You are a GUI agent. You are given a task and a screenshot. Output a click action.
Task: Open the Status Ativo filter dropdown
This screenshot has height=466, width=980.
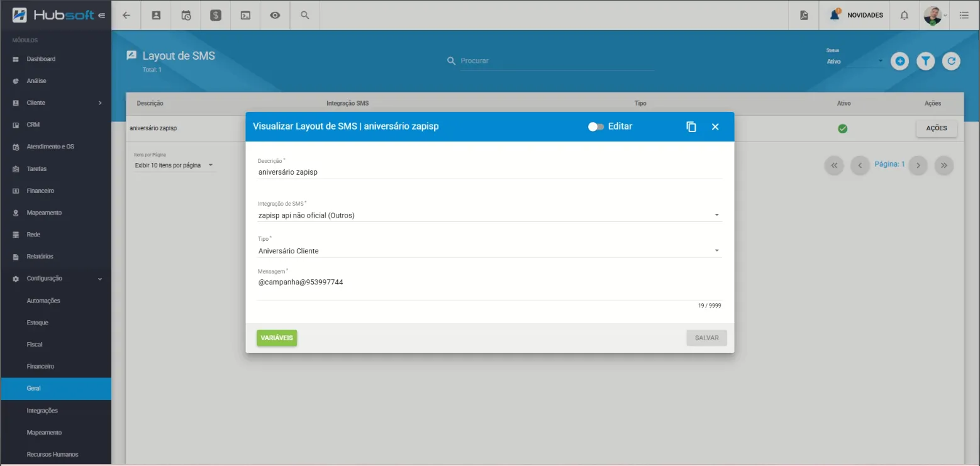pos(854,62)
